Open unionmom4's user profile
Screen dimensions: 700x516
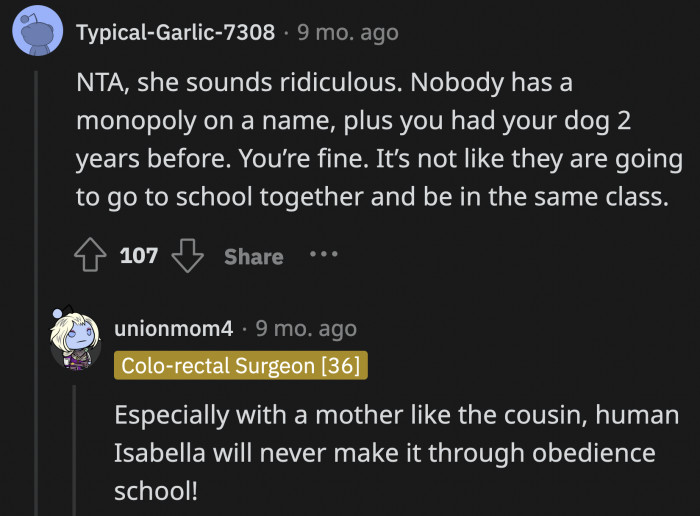(x=174, y=328)
